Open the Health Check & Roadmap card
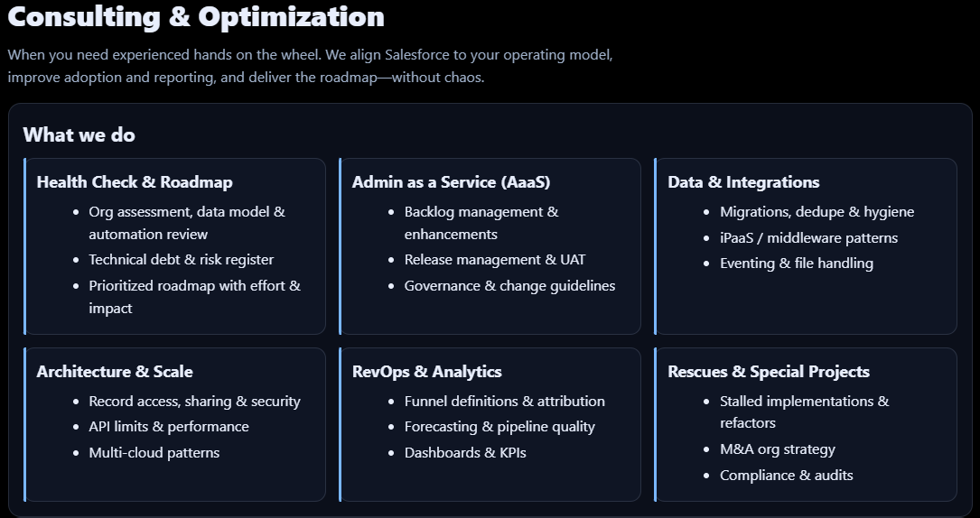Screen dimensions: 980x518 (135, 182)
